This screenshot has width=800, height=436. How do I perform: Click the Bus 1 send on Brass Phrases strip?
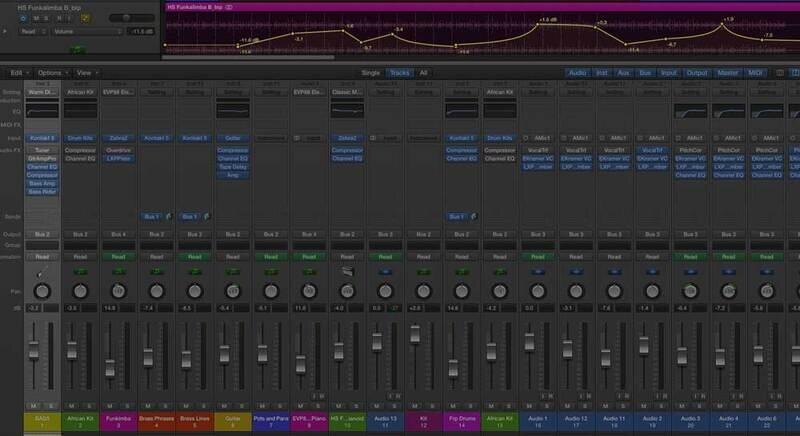(152, 217)
